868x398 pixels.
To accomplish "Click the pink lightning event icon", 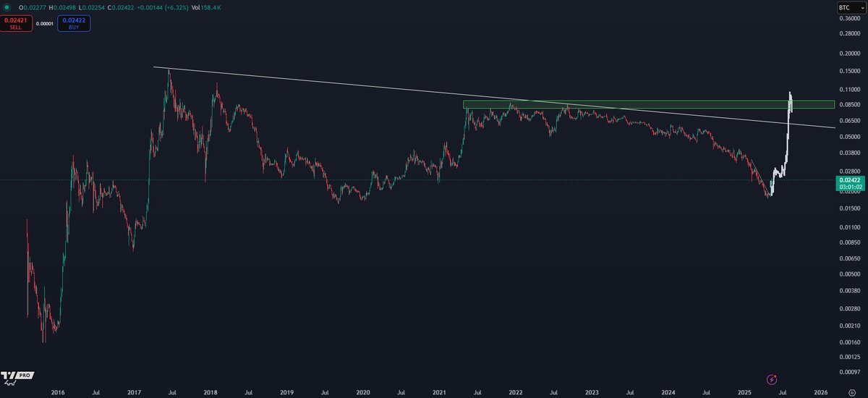I will point(772,378).
